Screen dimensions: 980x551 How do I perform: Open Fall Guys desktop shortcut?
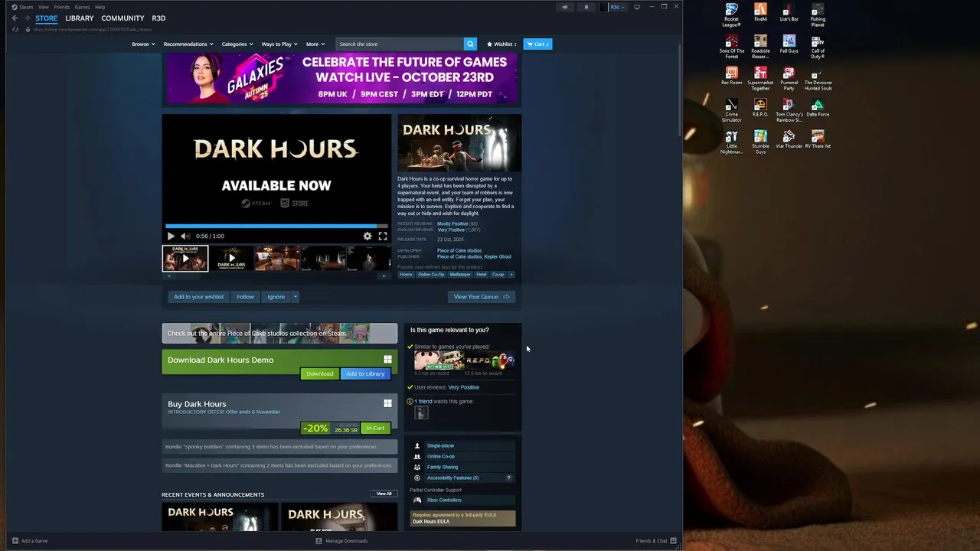(x=789, y=44)
